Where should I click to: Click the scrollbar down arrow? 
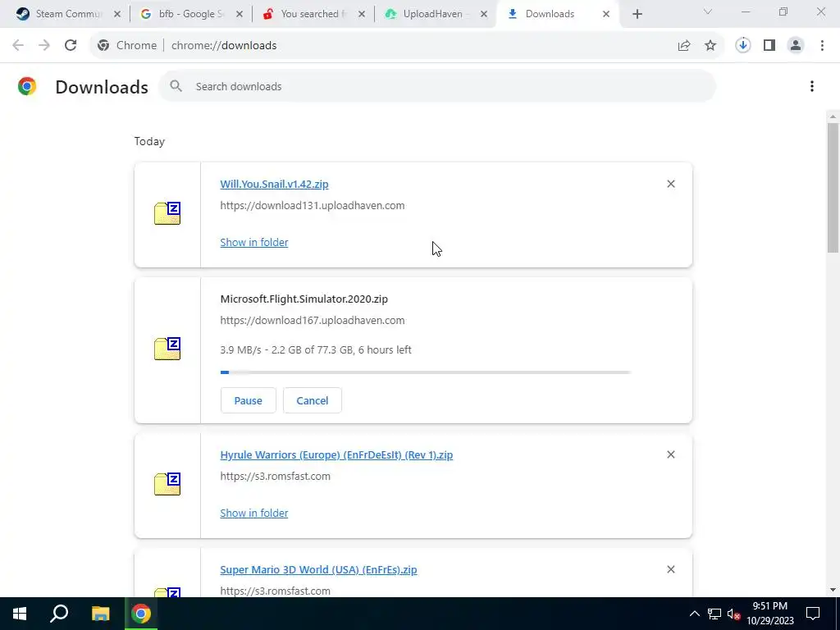tap(833, 590)
